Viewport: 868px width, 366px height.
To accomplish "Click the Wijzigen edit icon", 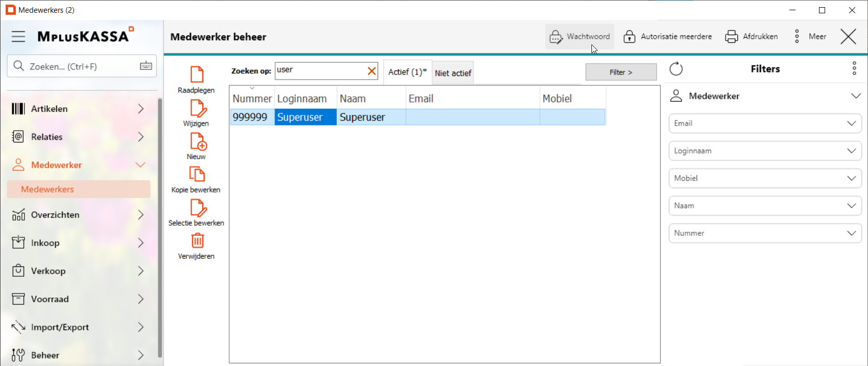I will pos(197,108).
